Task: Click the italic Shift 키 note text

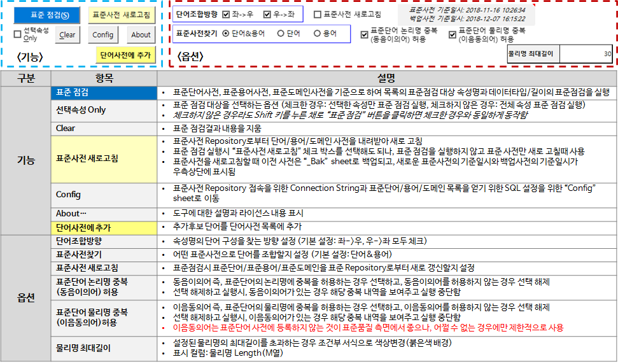Action: (350, 115)
